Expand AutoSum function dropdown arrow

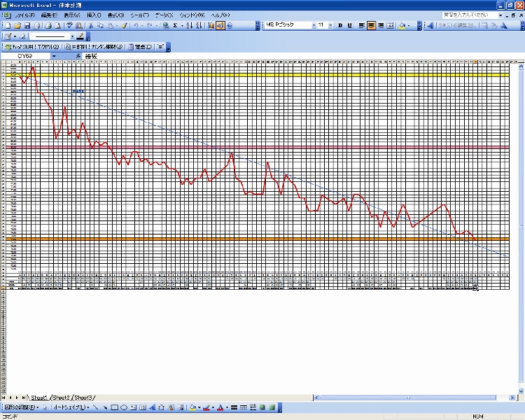[x=182, y=25]
